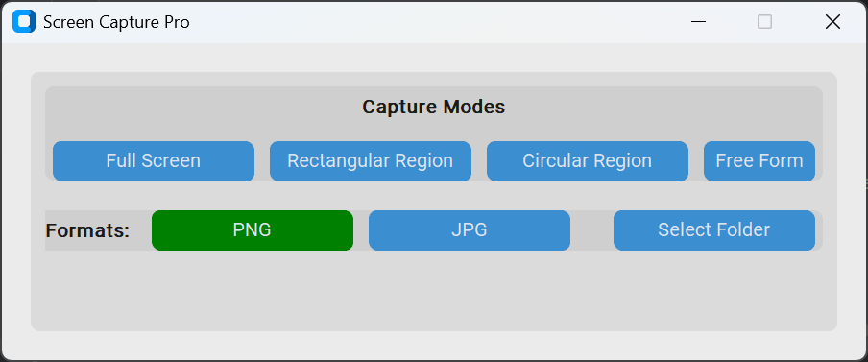Image resolution: width=868 pixels, height=362 pixels.
Task: Set output format to PNG
Action: (x=253, y=230)
